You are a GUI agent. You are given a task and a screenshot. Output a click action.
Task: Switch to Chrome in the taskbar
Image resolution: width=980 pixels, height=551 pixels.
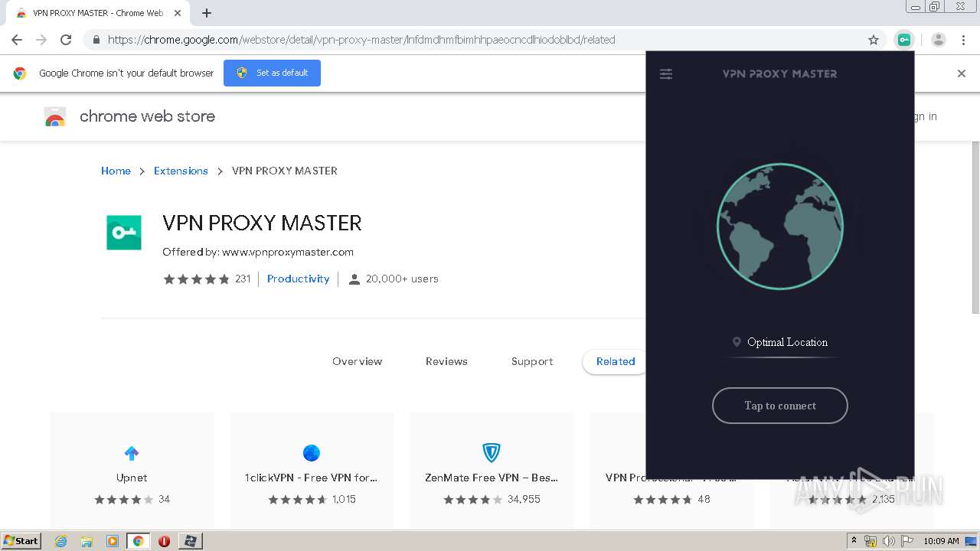138,541
